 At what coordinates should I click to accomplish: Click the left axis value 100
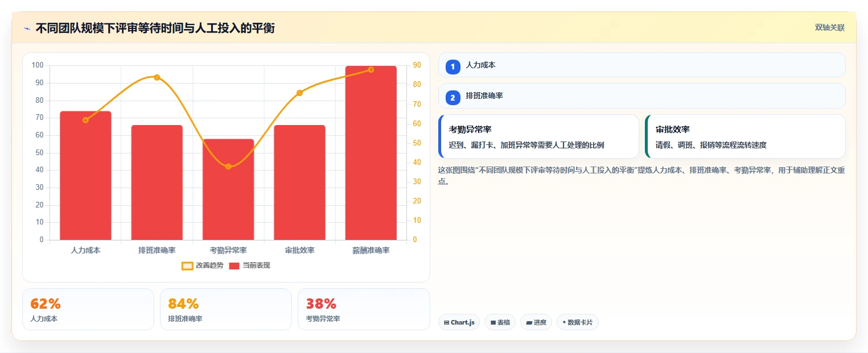click(38, 65)
